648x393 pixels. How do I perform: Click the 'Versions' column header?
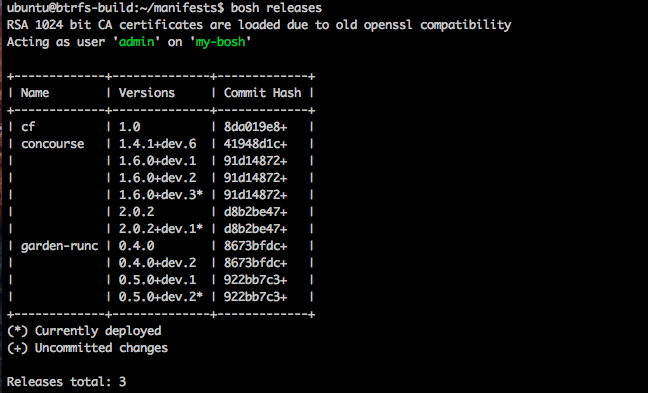[x=147, y=93]
